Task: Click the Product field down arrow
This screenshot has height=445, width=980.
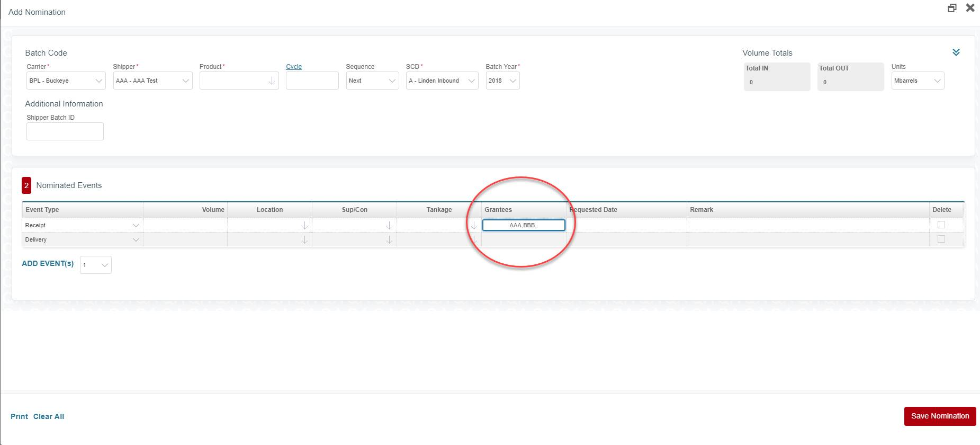Action: tap(272, 81)
